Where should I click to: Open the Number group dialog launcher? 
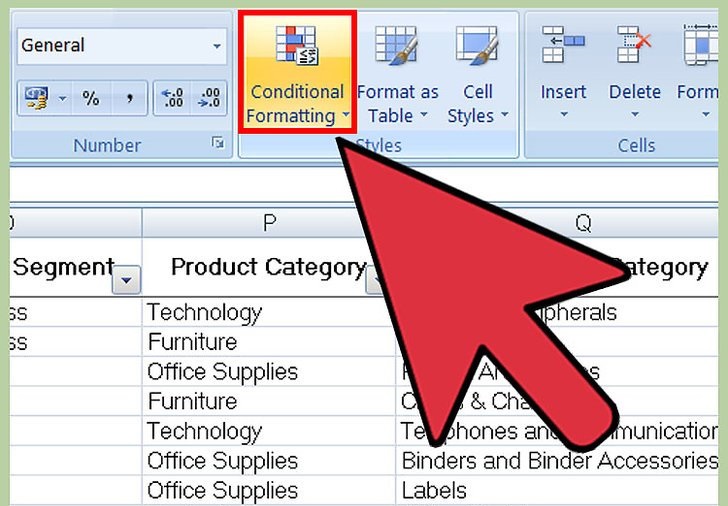click(218, 145)
